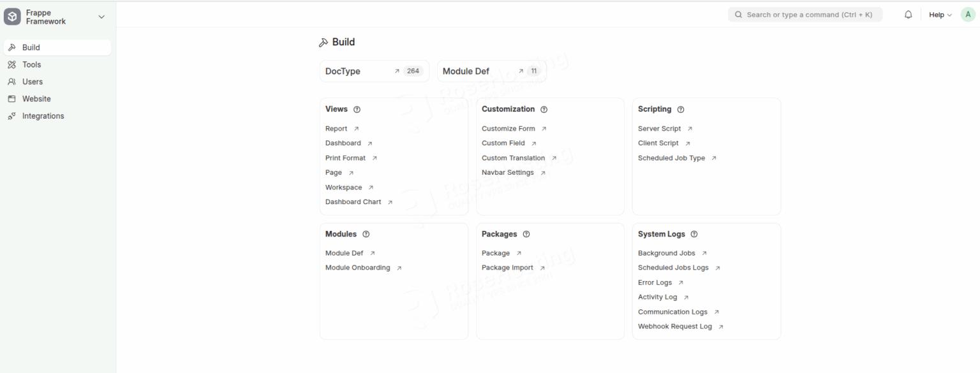
Task: Go to Users in the sidebar
Action: [x=33, y=82]
